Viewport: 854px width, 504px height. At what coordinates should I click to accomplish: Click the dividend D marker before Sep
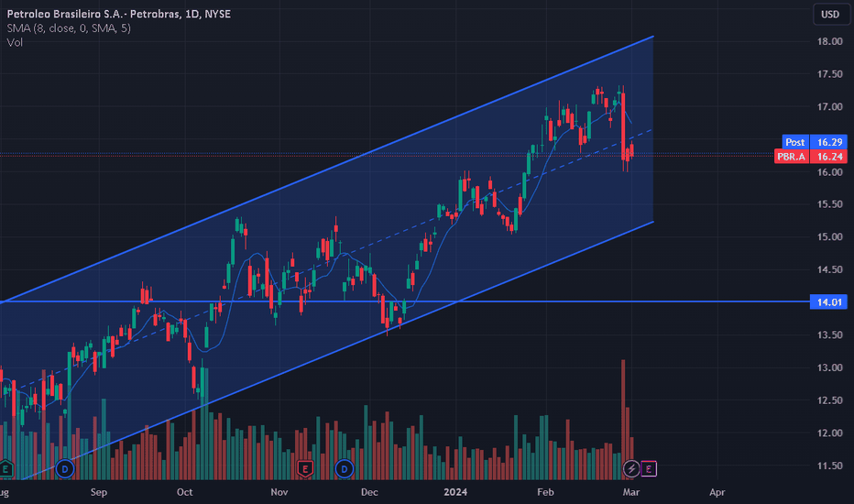65,468
